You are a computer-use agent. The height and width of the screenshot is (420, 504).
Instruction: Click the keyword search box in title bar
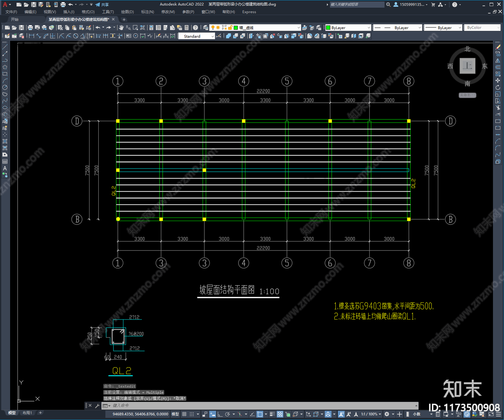pos(357,4)
